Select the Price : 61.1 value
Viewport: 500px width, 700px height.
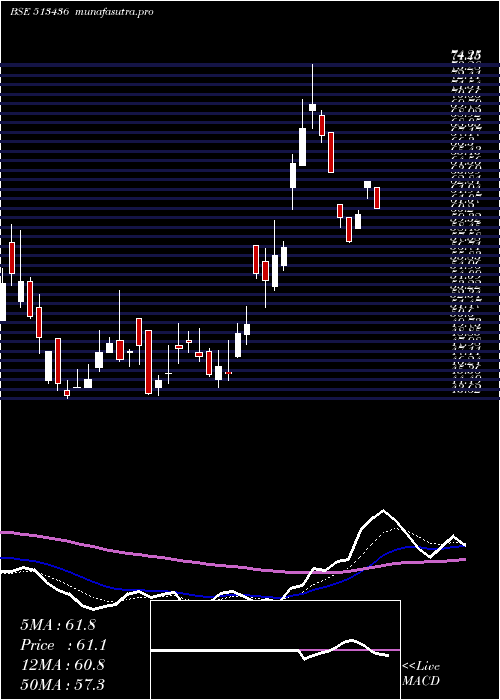click(x=63, y=645)
